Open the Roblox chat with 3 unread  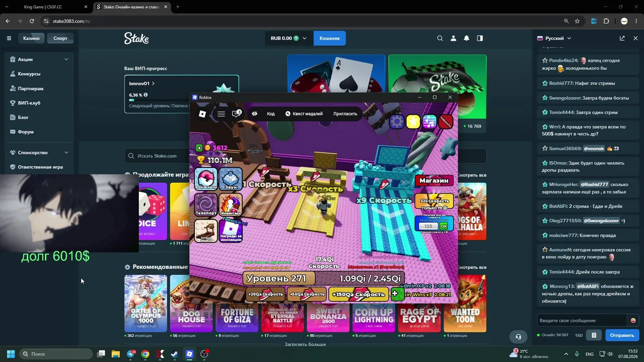(236, 114)
